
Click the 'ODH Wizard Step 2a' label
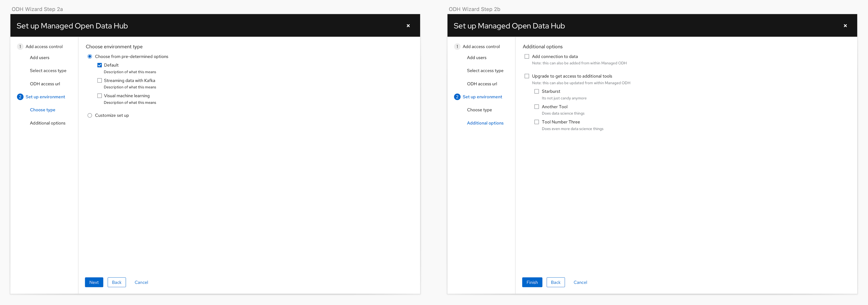click(x=37, y=9)
